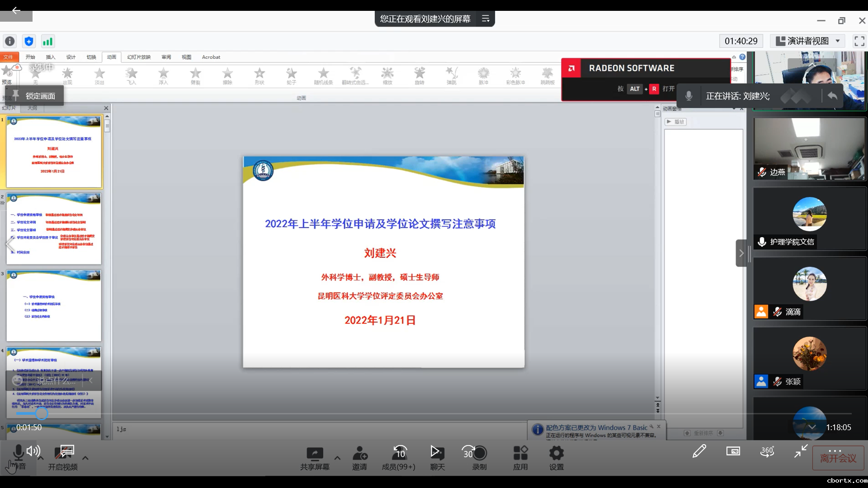Click the network signal bars icon
The height and width of the screenshot is (488, 868).
click(x=47, y=42)
